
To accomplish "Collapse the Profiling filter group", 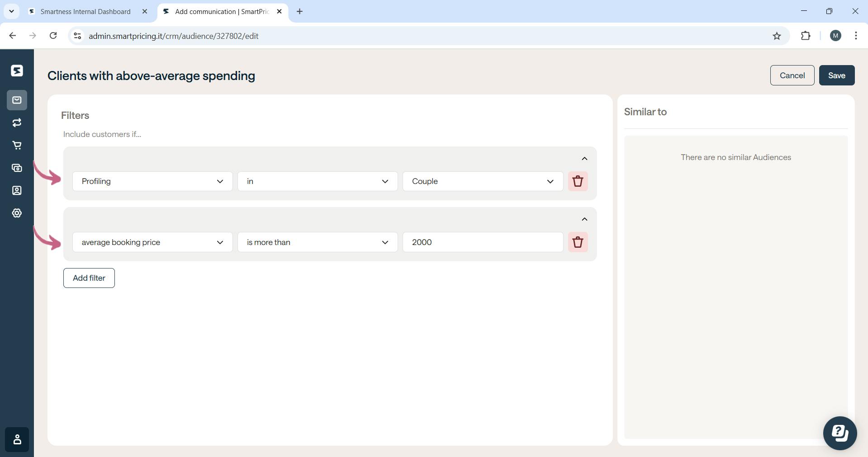I will [x=584, y=159].
